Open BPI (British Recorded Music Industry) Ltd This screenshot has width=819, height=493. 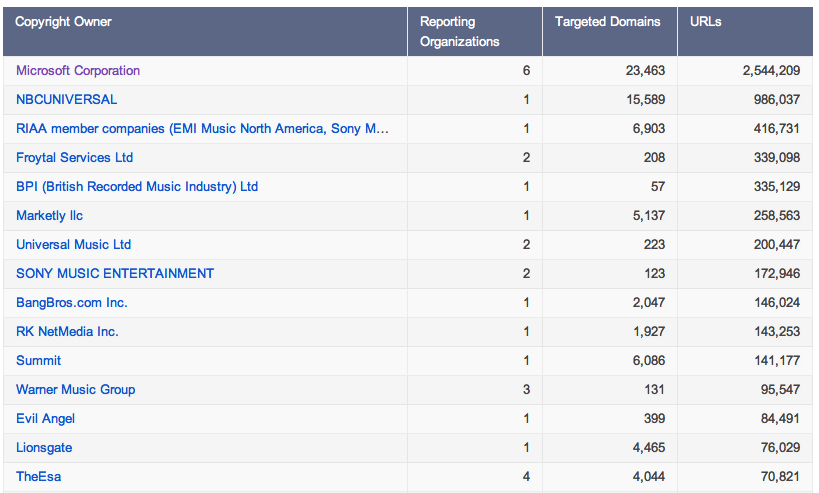click(x=137, y=187)
